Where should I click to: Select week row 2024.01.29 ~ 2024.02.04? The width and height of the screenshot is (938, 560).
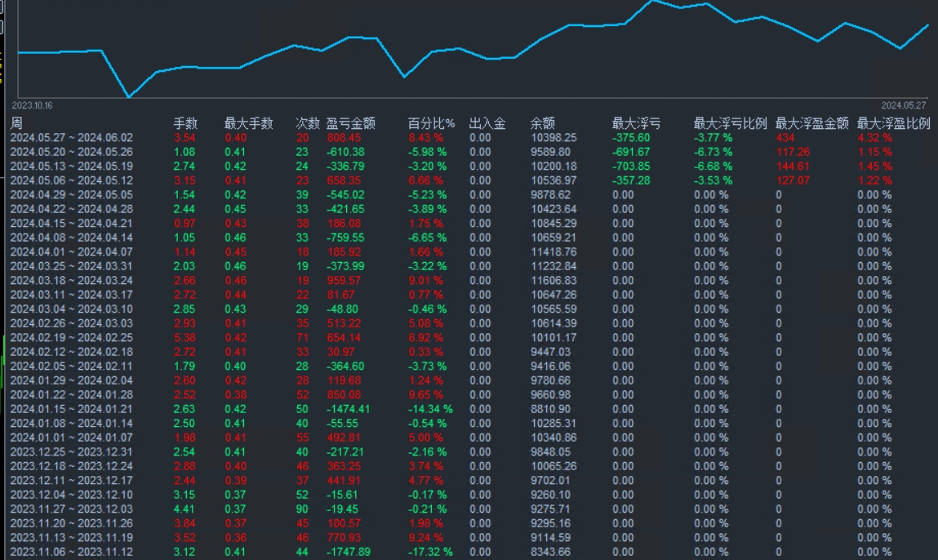point(469,380)
